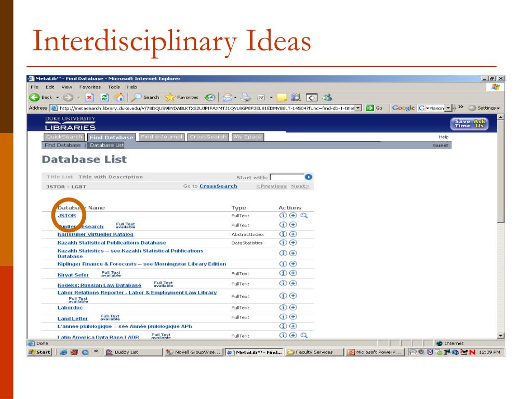Switch to Microsoft PowerPoint taskbar item
532x399 pixels.
click(374, 352)
